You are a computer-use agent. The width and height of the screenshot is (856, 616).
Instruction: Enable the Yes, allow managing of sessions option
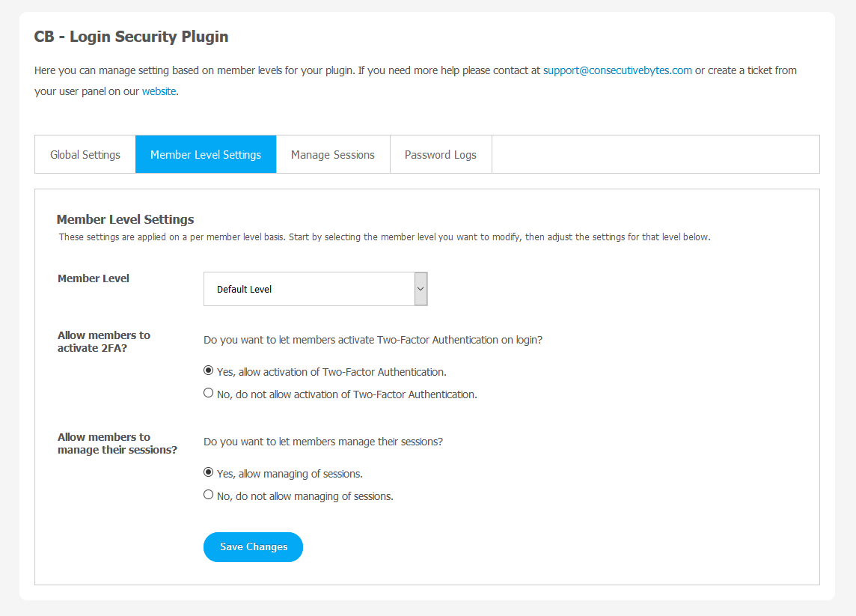point(209,472)
